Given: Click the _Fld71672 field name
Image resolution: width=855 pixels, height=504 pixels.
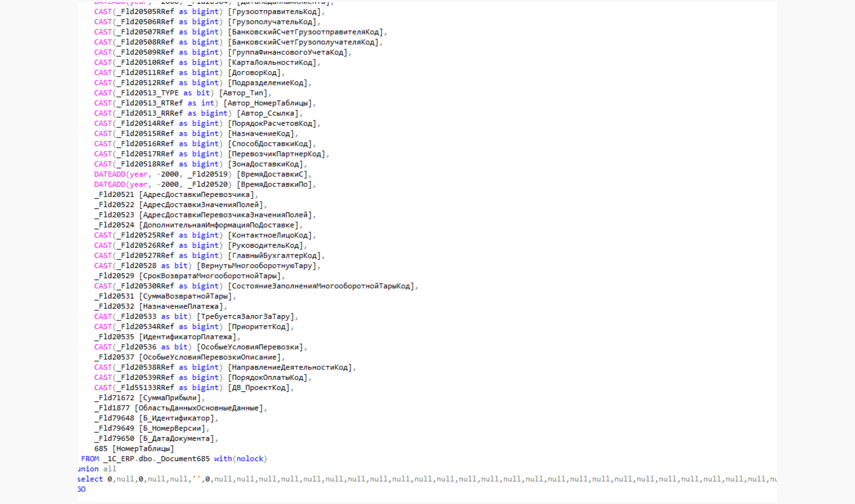Looking at the screenshot, I should click(x=114, y=398).
